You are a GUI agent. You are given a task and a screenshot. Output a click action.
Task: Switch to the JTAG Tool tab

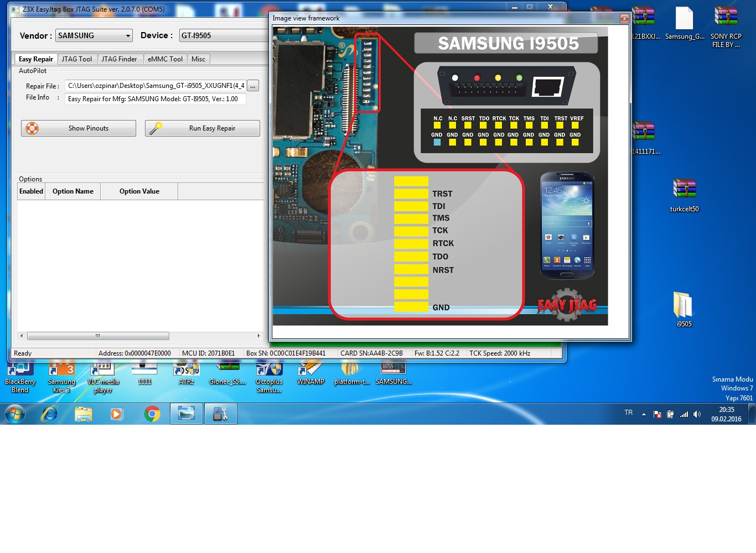77,59
